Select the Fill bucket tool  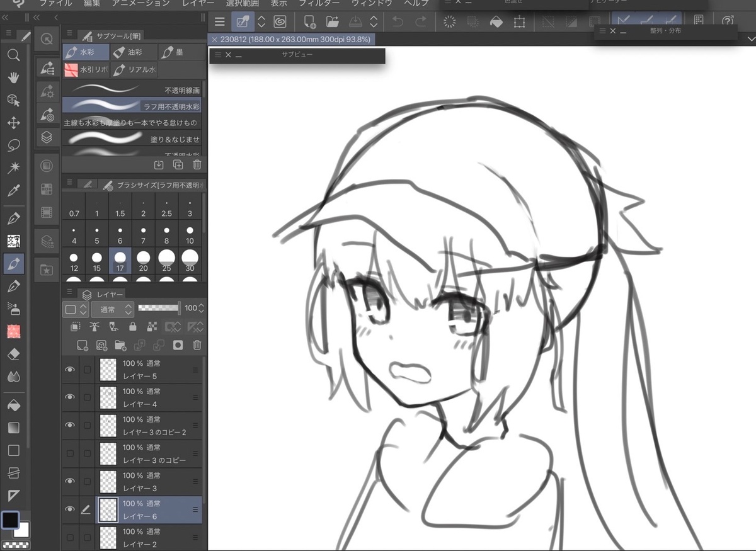13,406
